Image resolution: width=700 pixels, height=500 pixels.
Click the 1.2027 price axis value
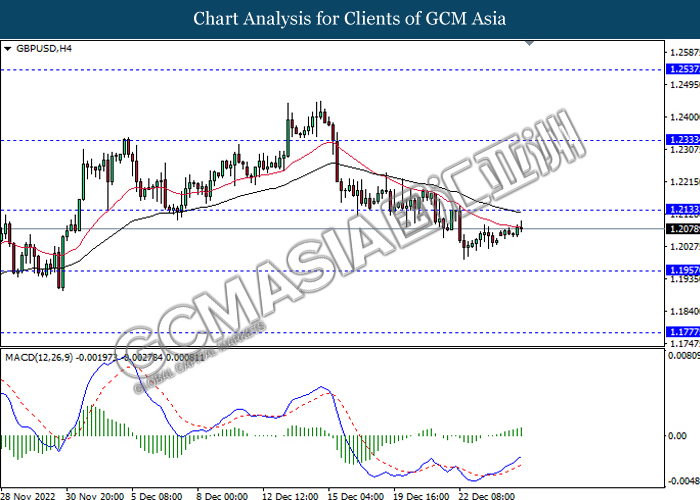[685, 246]
